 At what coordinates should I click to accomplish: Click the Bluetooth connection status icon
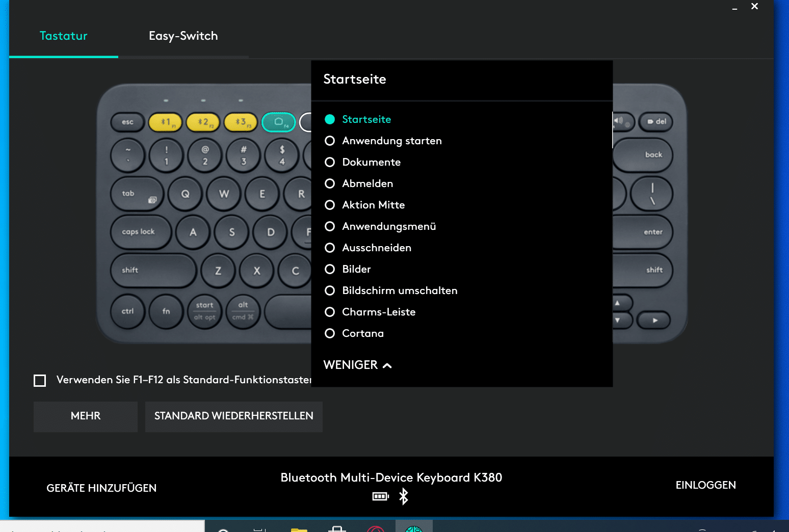coord(404,496)
